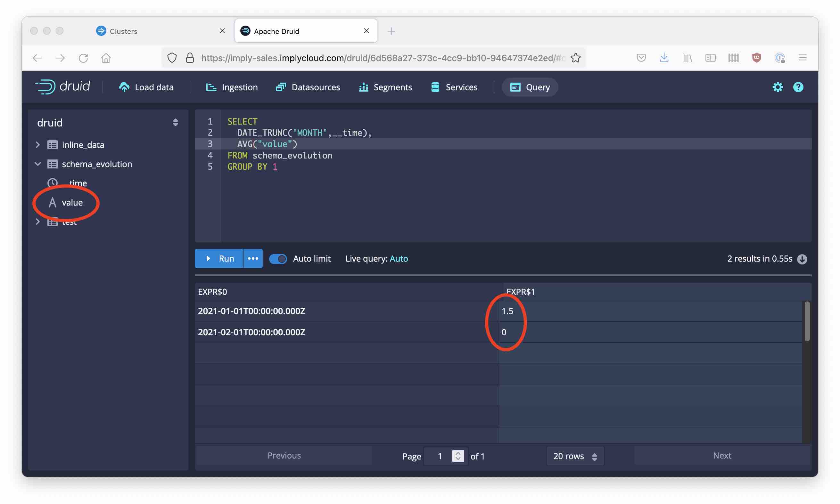The height and width of the screenshot is (504, 840).
Task: Expand the test datasource tree
Action: (x=38, y=221)
